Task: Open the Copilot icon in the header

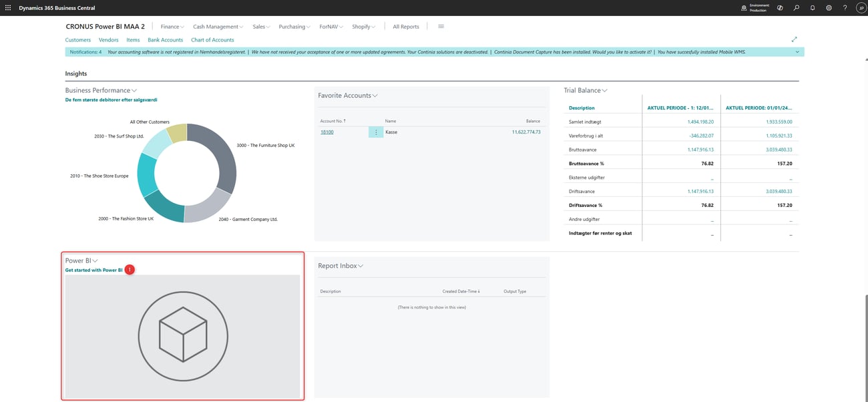Action: (x=780, y=8)
